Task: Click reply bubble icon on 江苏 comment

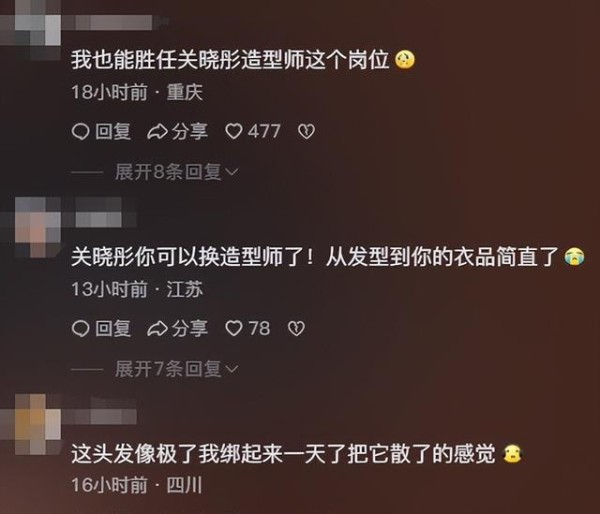Action: [x=81, y=328]
